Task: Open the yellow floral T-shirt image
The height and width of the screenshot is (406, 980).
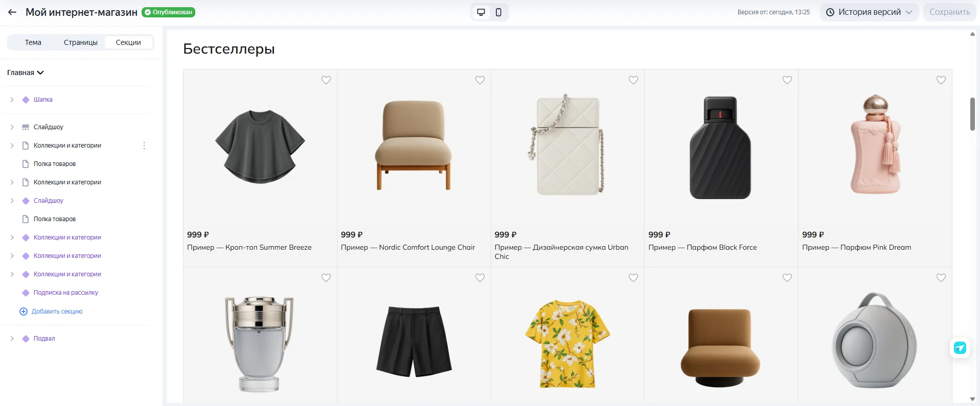Action: [567, 344]
